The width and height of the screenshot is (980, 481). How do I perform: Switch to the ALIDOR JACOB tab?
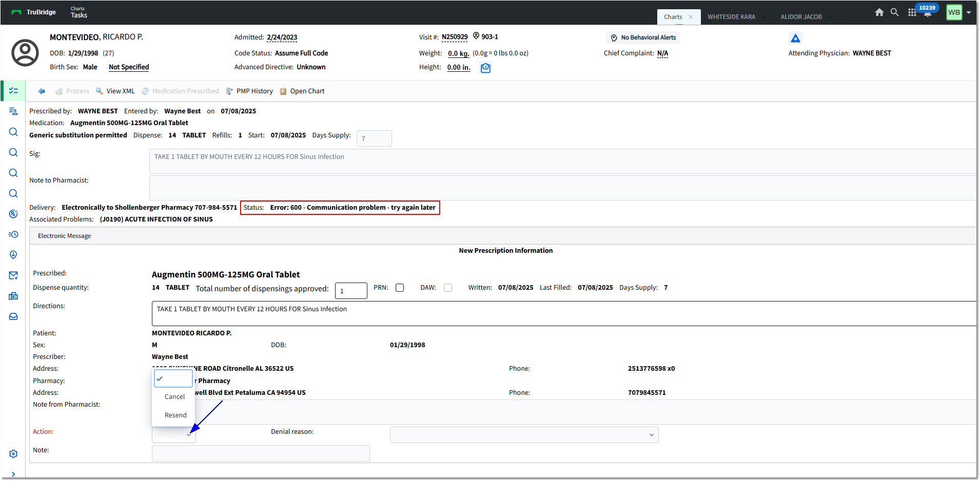click(801, 17)
